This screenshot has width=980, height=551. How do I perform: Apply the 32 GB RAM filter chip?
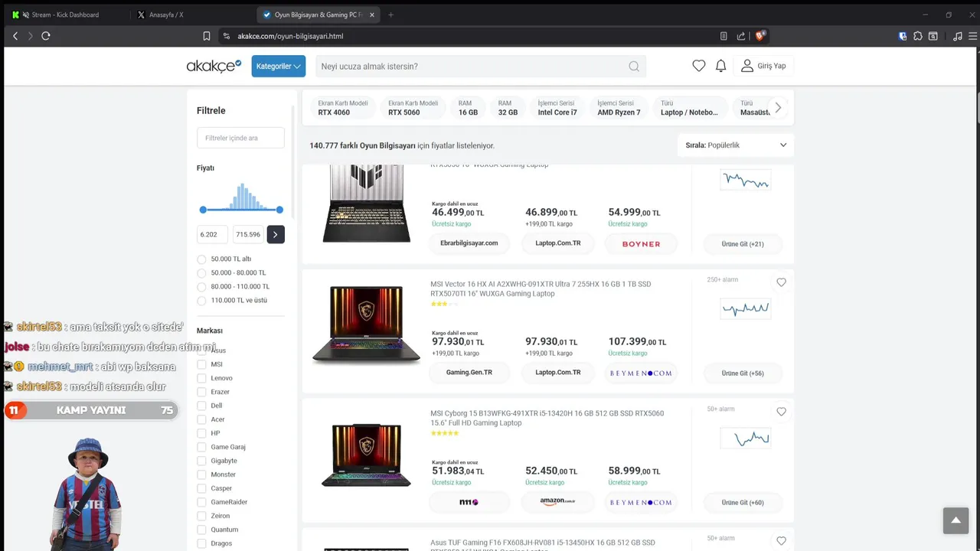point(508,108)
